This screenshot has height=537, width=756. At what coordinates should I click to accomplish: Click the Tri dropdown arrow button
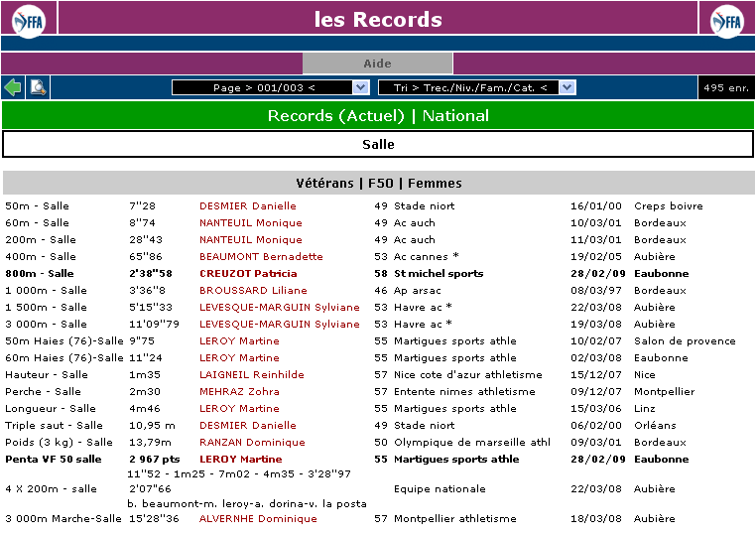tap(567, 87)
